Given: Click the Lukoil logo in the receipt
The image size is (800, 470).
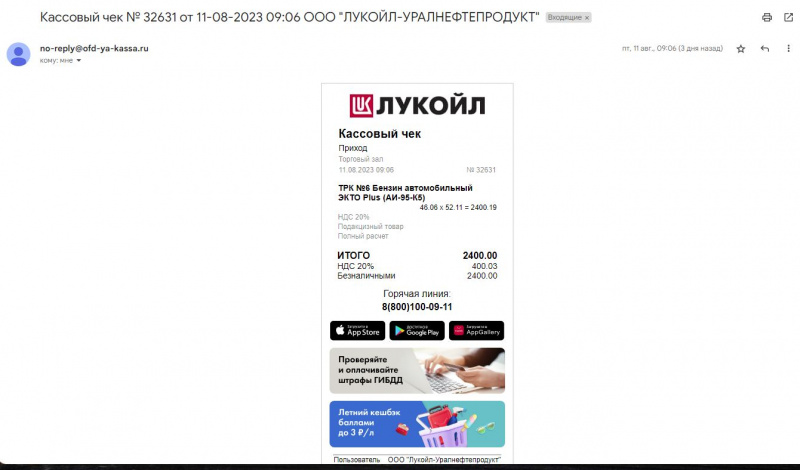Looking at the screenshot, I should coord(417,106).
